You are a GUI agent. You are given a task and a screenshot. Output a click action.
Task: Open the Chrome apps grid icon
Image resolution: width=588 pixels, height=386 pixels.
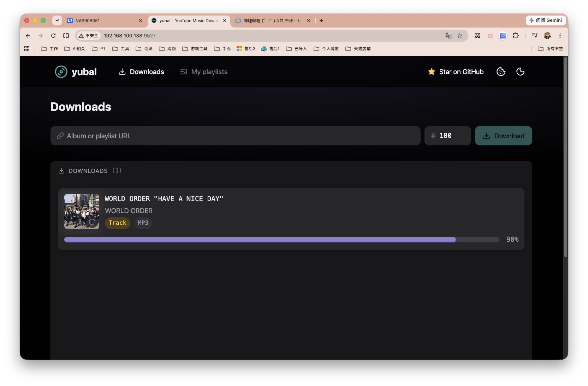[27, 49]
